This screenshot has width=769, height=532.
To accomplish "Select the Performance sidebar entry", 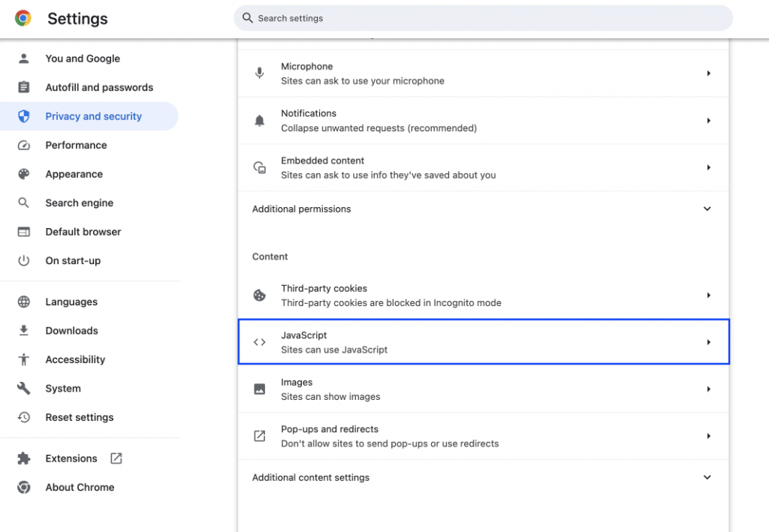I will coord(76,145).
